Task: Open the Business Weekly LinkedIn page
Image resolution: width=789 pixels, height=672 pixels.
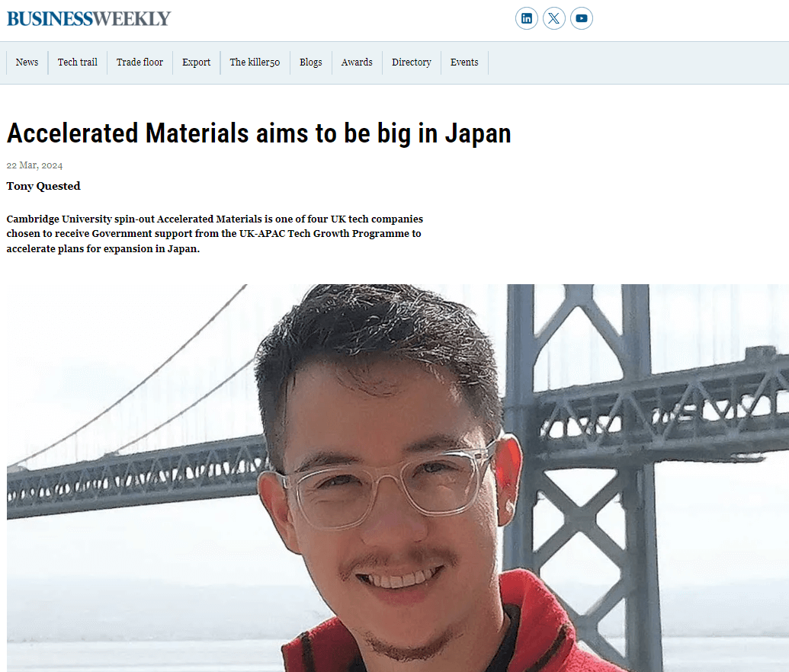Action: [527, 18]
